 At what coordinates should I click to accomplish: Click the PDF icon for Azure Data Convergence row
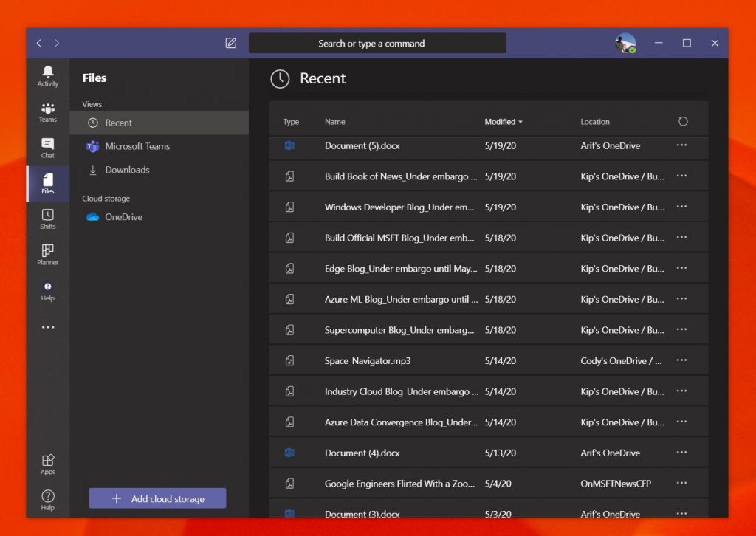289,422
